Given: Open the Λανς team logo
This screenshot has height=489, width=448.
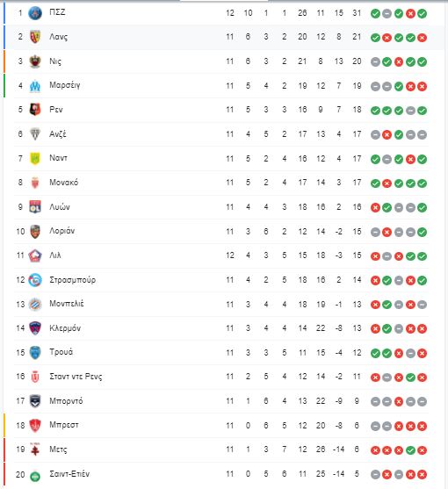Looking at the screenshot, I should (x=35, y=37).
